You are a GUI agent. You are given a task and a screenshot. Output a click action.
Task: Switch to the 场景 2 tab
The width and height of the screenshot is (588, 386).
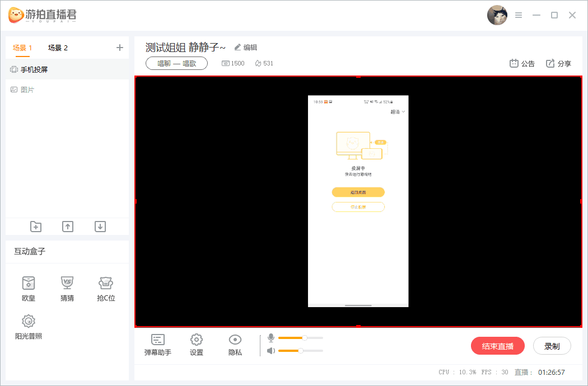(58, 48)
